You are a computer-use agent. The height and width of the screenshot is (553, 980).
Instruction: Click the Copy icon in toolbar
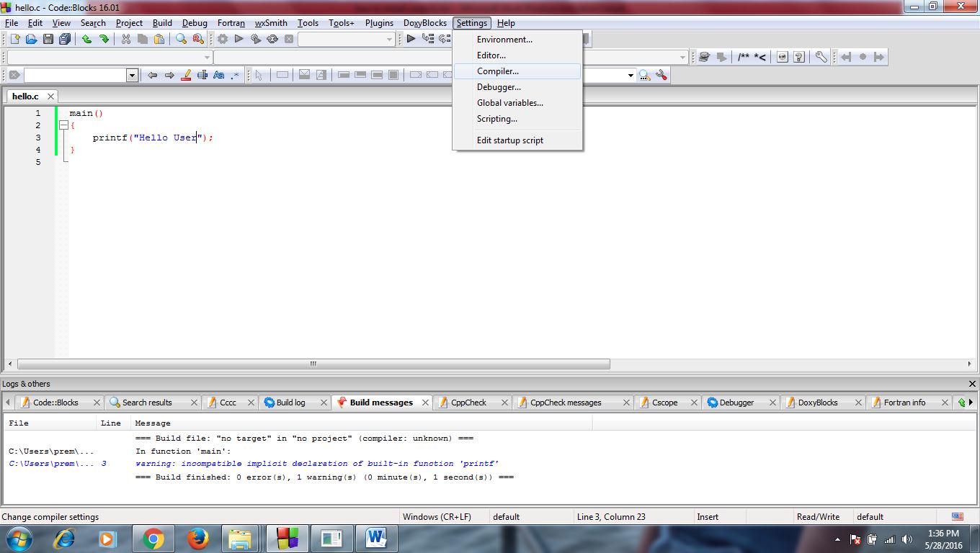pyautogui.click(x=143, y=39)
